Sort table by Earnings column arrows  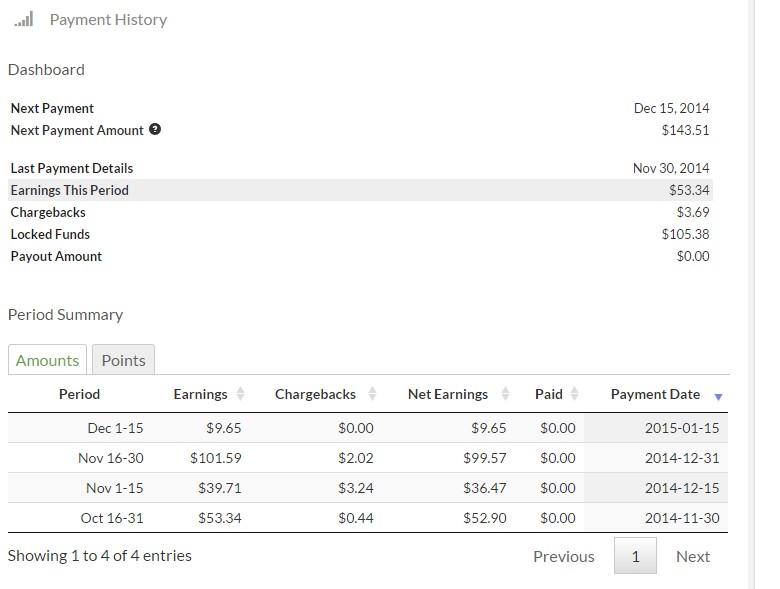[241, 394]
